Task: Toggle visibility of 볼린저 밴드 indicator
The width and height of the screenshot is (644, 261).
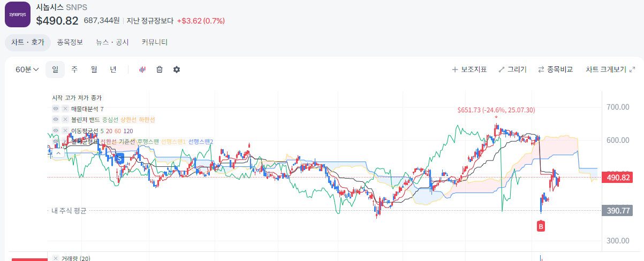Action: [x=56, y=119]
